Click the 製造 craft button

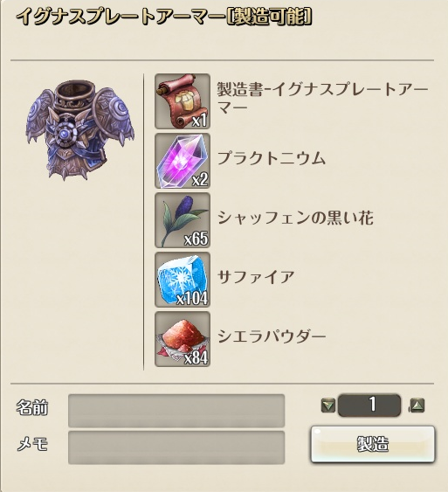(x=373, y=444)
